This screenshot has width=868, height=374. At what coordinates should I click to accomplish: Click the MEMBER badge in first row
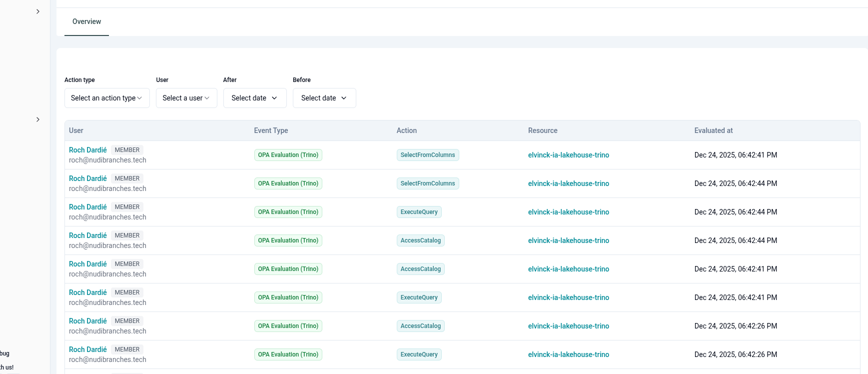127,150
